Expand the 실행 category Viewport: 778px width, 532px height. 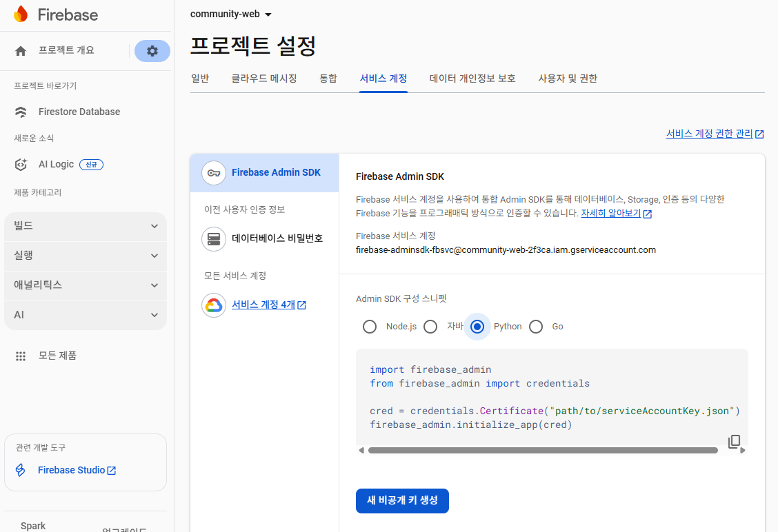[86, 256]
